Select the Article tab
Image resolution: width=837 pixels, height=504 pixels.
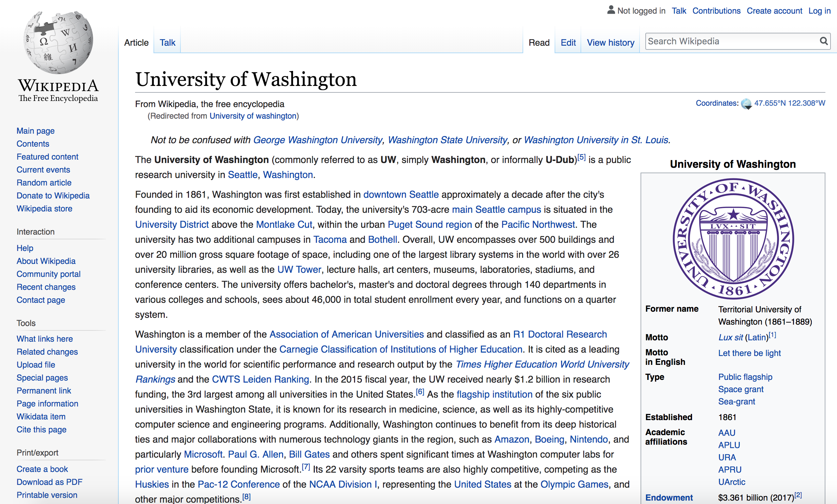136,42
